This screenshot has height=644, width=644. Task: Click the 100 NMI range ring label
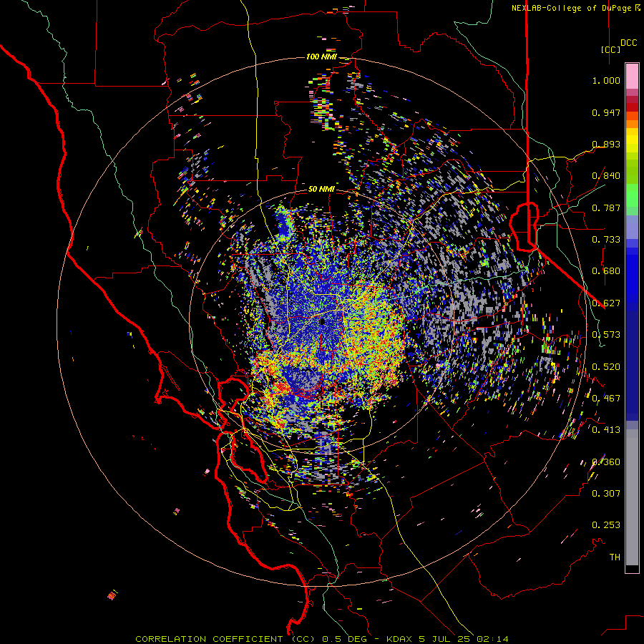point(321,57)
